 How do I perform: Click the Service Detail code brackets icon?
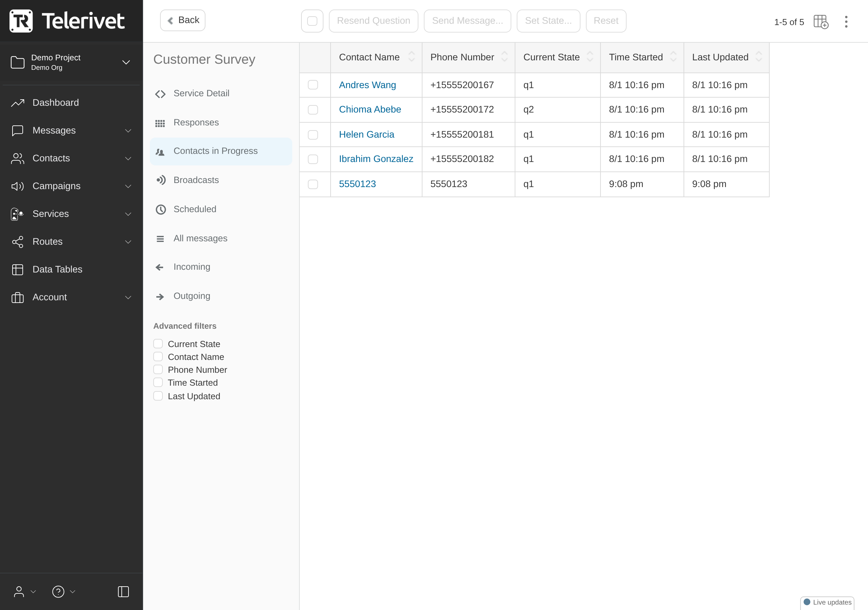tap(160, 94)
